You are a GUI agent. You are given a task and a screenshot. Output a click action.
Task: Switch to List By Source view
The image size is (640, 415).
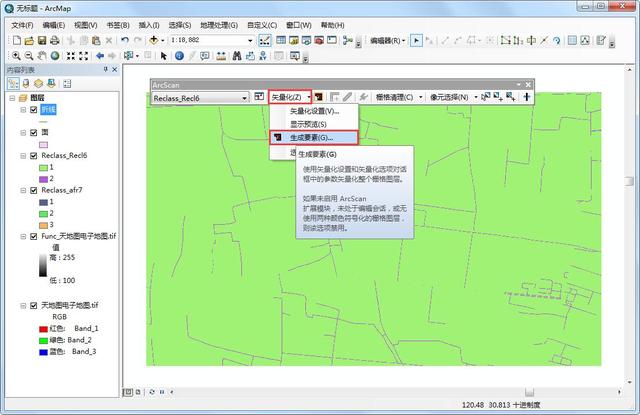pos(26,84)
